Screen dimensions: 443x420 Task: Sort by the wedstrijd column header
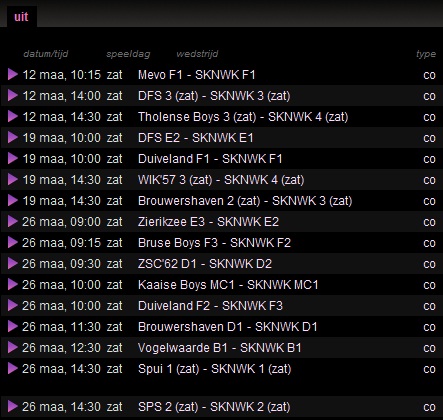pos(197,54)
